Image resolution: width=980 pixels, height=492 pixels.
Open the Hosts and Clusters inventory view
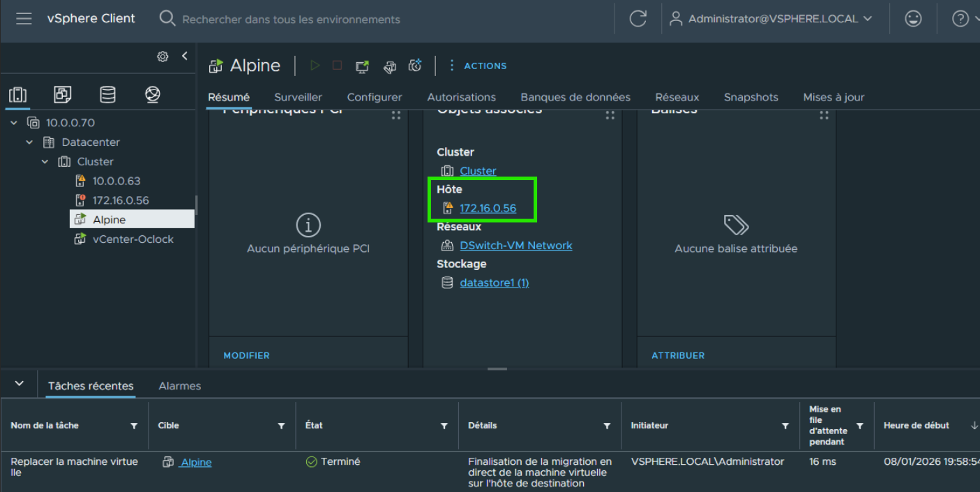tap(18, 95)
